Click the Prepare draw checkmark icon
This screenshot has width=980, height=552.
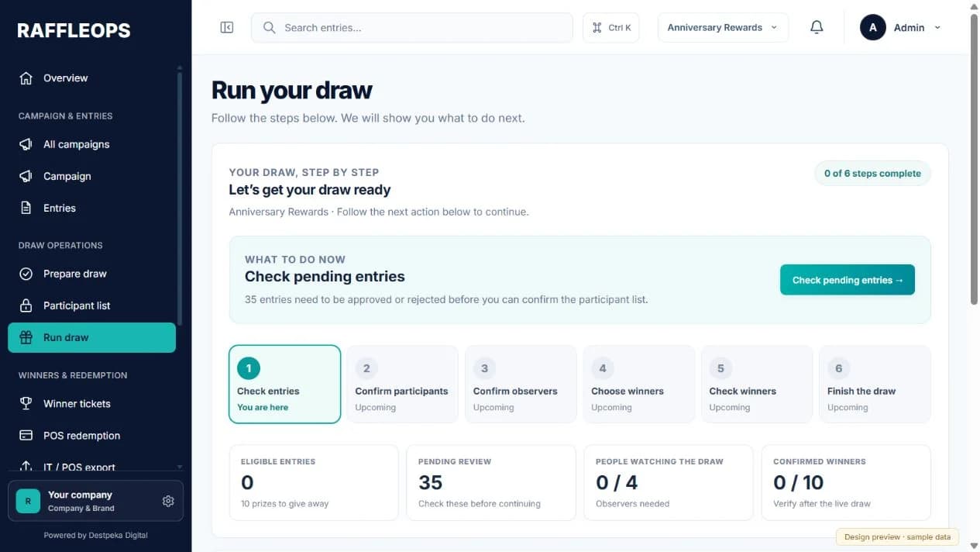26,274
